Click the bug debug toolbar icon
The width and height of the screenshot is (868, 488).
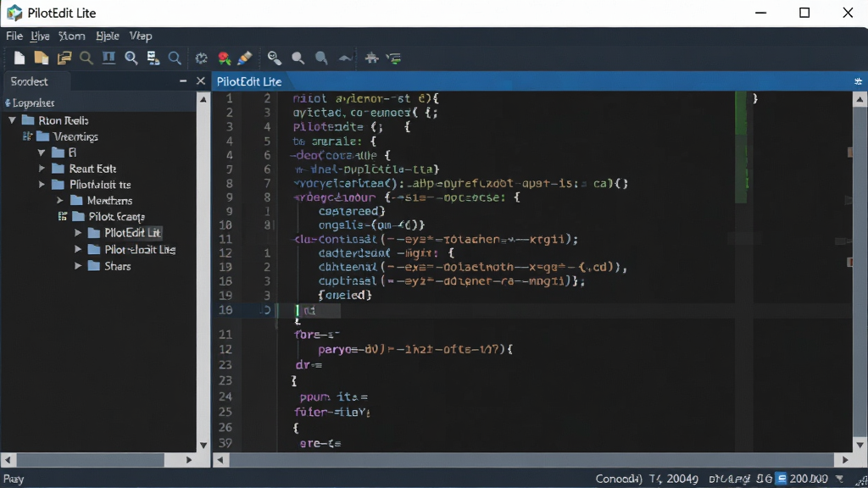(x=371, y=58)
